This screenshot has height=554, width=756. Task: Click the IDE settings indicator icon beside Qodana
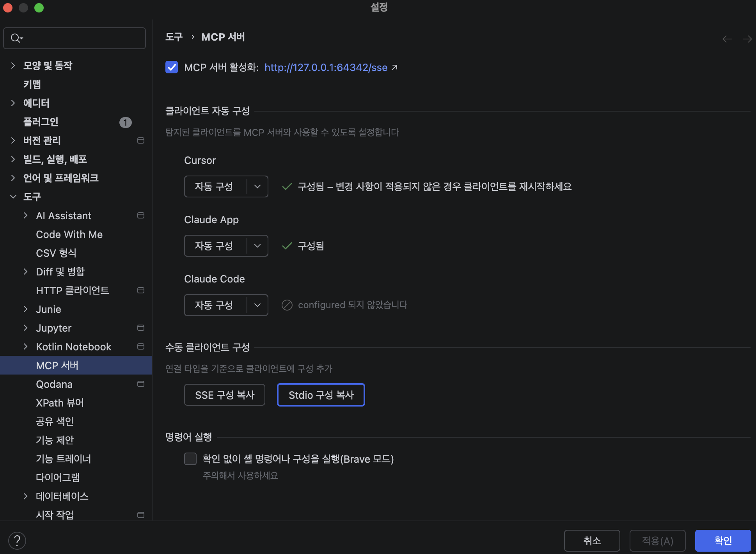pyautogui.click(x=140, y=384)
